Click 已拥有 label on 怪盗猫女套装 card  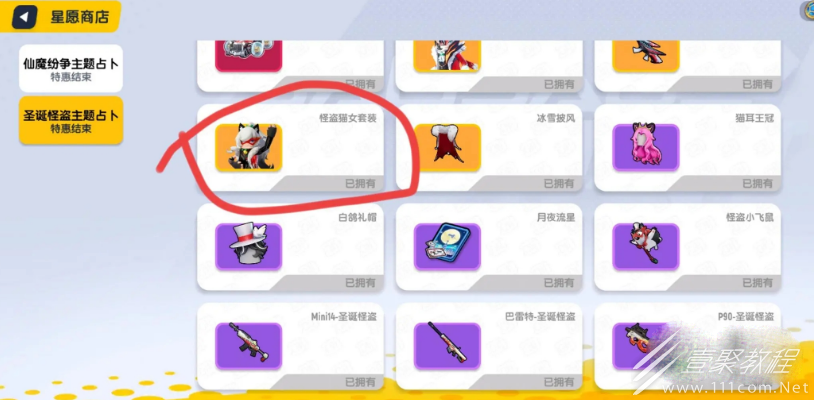pos(360,183)
